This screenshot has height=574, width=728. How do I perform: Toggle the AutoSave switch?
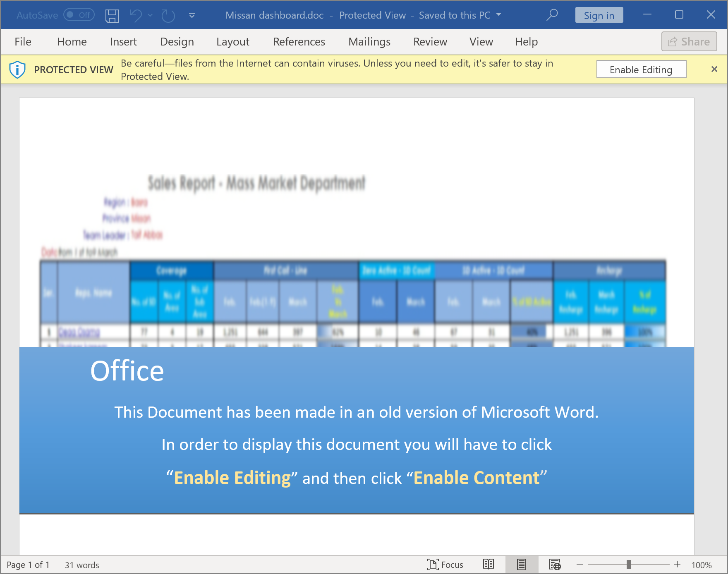point(79,15)
